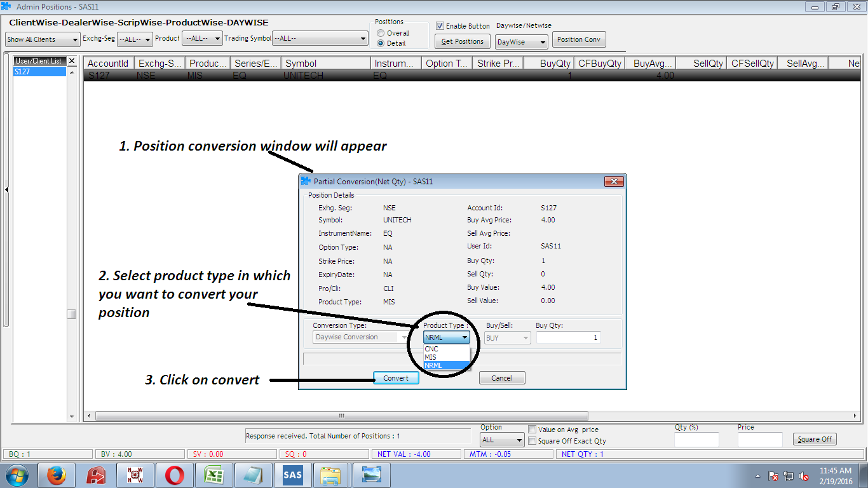868x488 pixels.
Task: Open the Product Type NRML dropdown
Action: pyautogui.click(x=447, y=337)
